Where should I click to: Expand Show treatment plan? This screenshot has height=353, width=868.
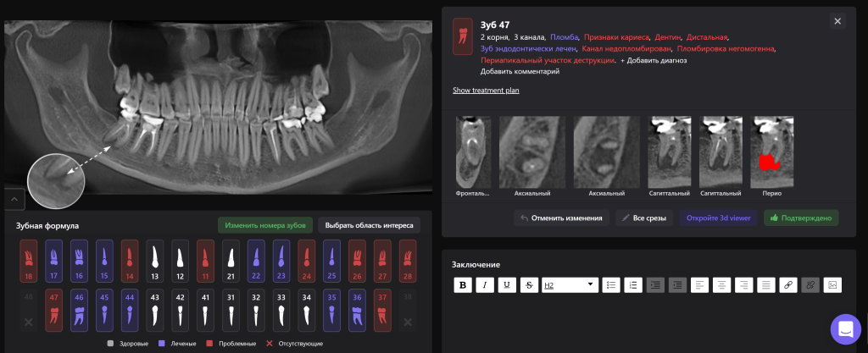coord(485,90)
